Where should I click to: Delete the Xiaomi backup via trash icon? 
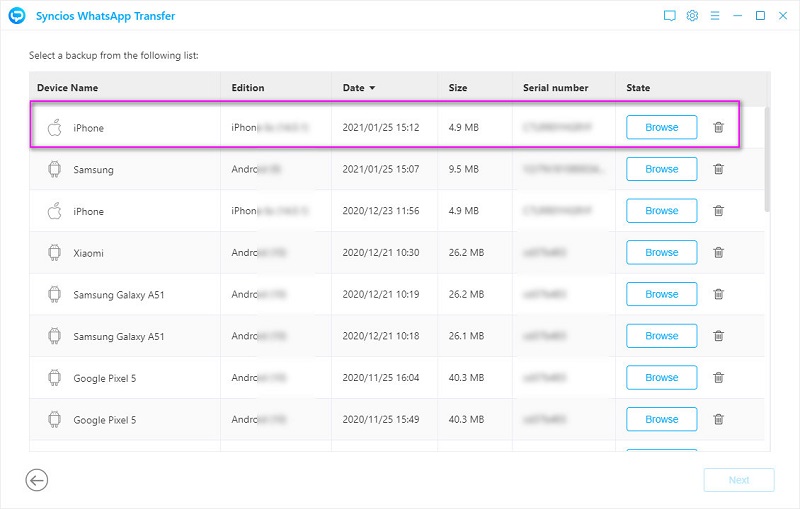(x=718, y=252)
